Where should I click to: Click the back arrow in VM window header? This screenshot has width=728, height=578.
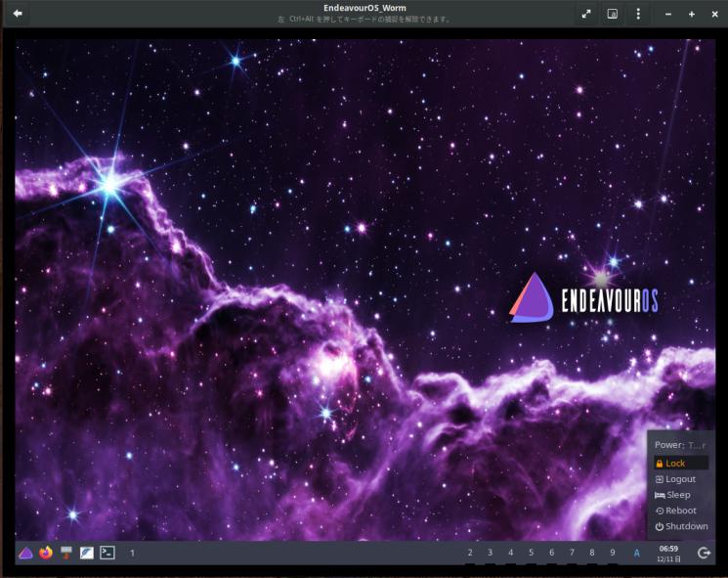point(18,14)
